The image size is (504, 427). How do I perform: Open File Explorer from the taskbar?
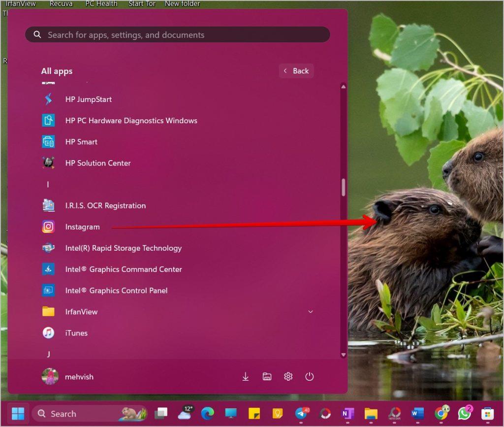click(371, 414)
